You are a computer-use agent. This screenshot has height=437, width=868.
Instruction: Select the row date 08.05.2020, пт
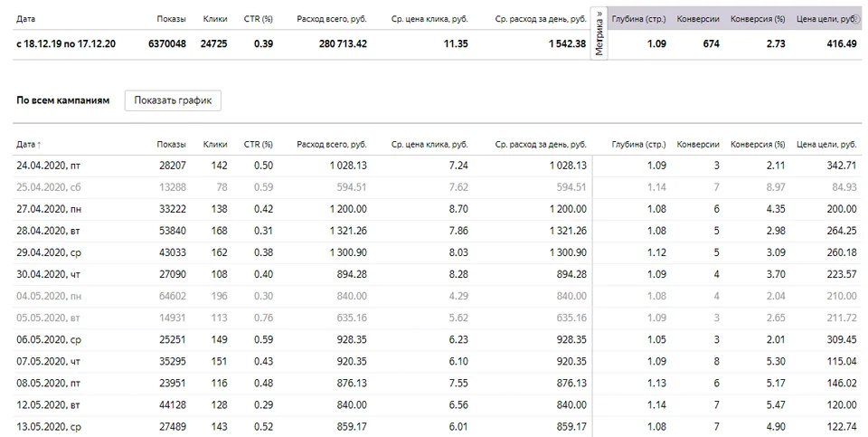(x=48, y=384)
